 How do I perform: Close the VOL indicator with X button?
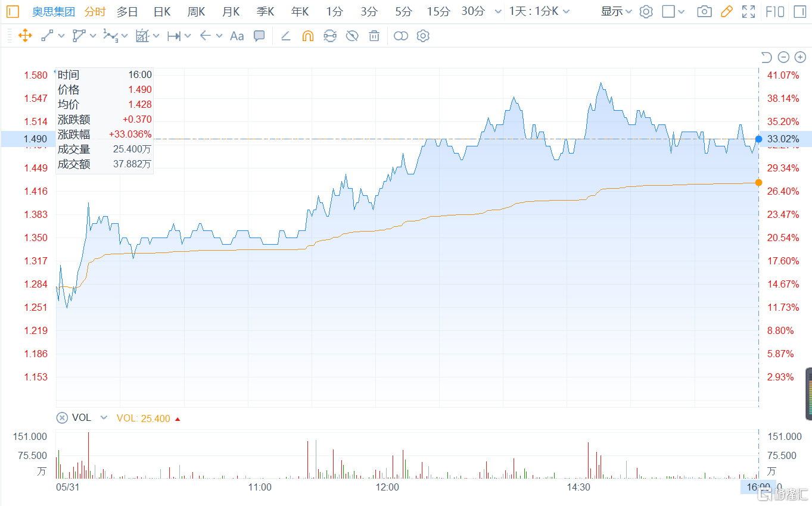point(61,418)
